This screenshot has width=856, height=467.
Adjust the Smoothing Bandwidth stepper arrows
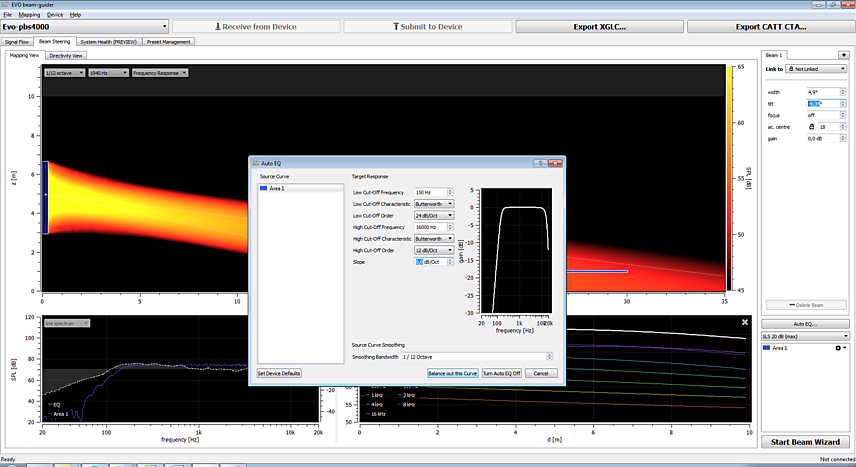550,357
